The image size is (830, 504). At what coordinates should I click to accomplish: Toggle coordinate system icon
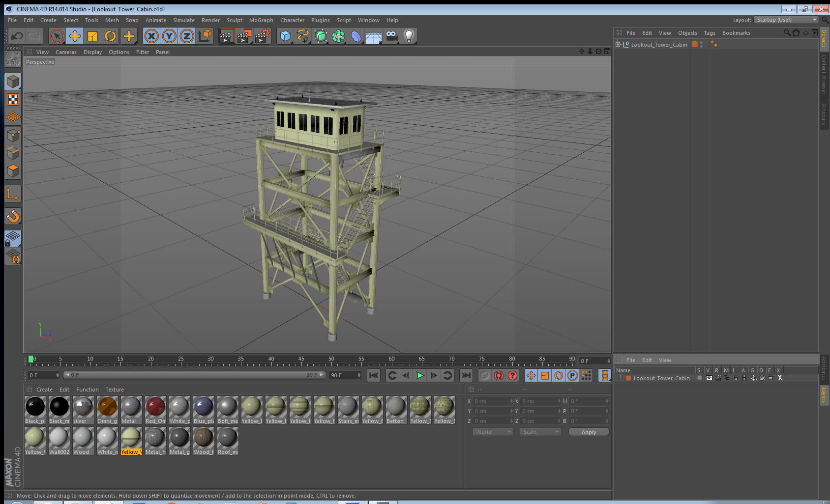tap(205, 36)
